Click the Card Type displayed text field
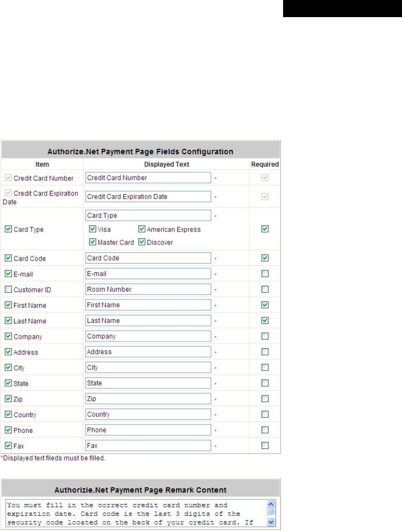 pos(148,215)
